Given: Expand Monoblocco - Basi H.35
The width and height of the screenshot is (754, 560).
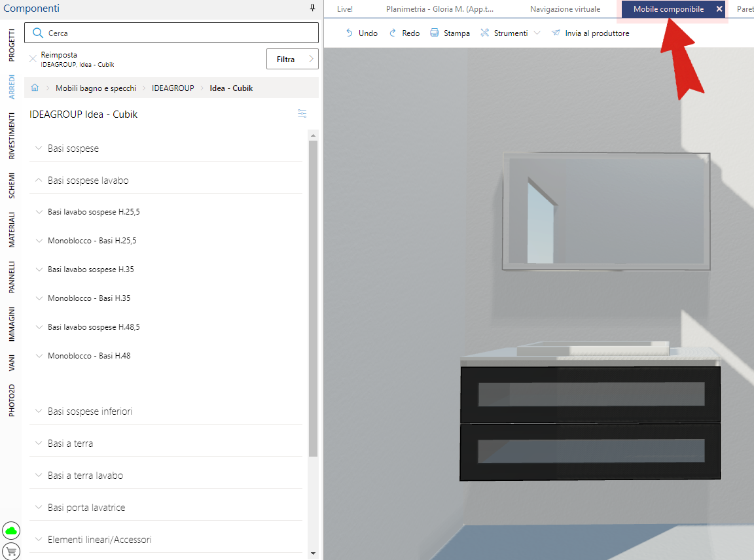Looking at the screenshot, I should coord(39,298).
